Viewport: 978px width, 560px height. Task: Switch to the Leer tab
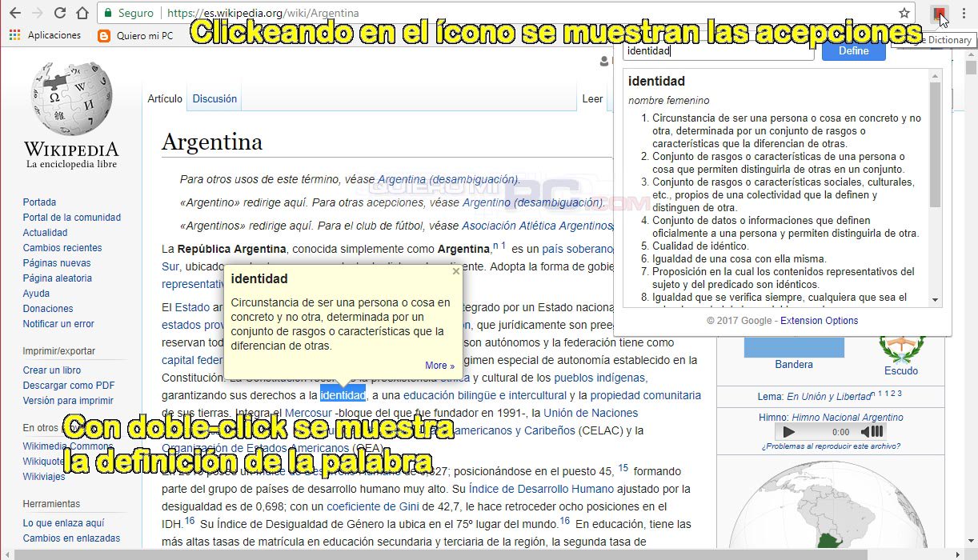(592, 98)
